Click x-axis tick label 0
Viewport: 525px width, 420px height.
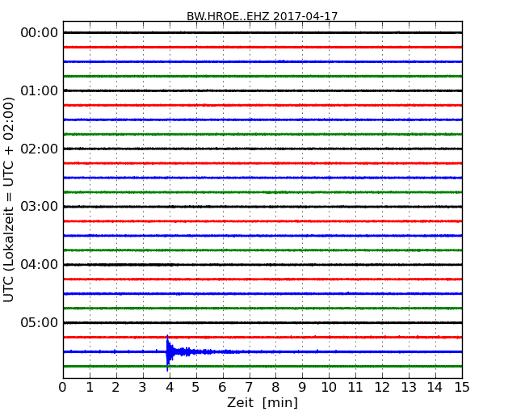63,388
